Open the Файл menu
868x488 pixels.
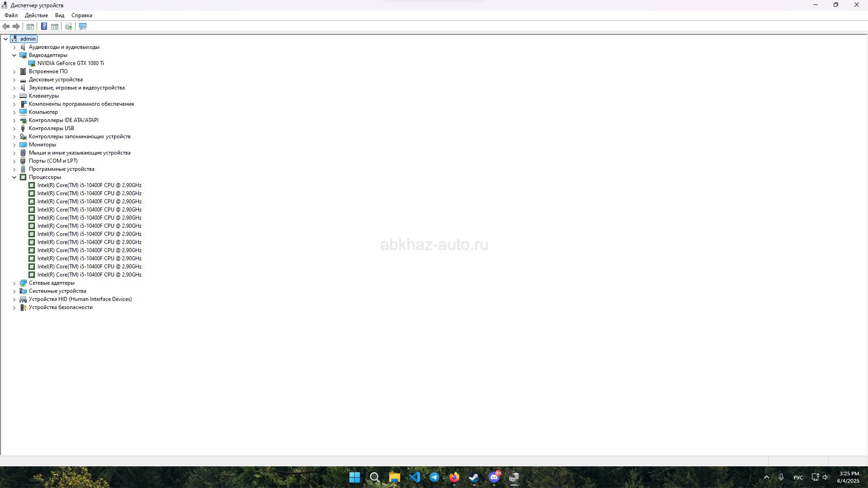click(x=11, y=15)
